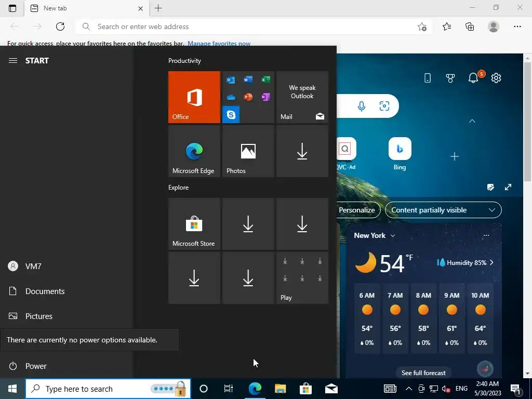Launch Microsoft Edge from Start tile
This screenshot has width=532, height=399.
tap(194, 151)
